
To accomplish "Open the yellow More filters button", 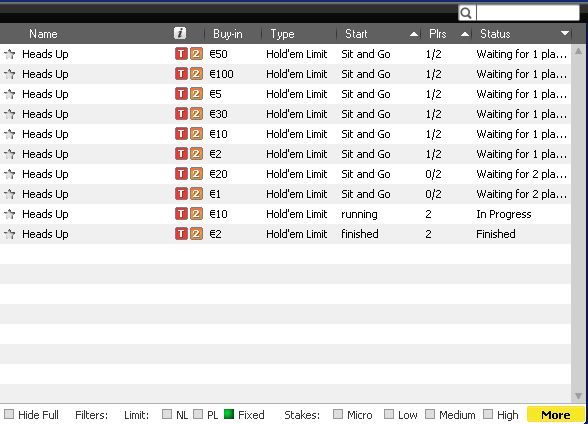I will tap(556, 415).
